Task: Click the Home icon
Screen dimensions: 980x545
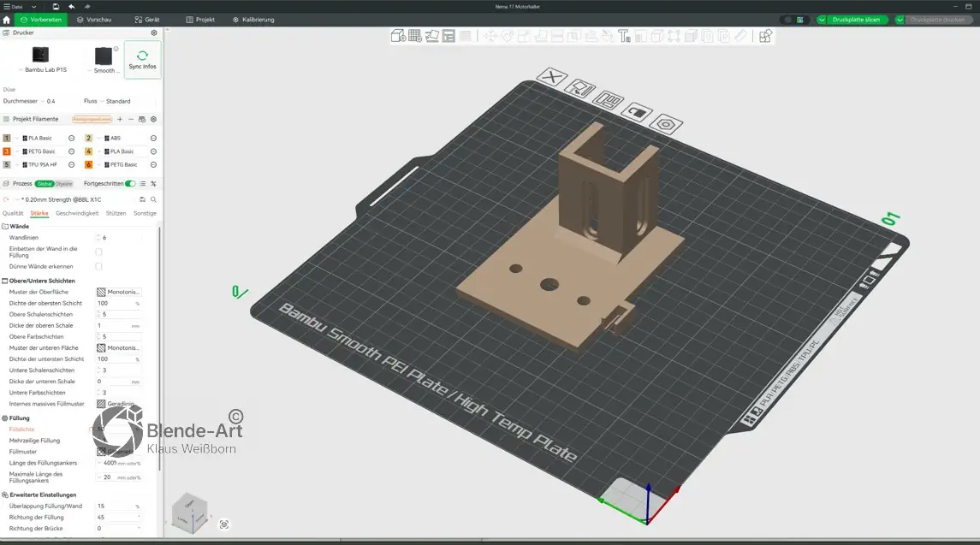Action: pos(7,19)
